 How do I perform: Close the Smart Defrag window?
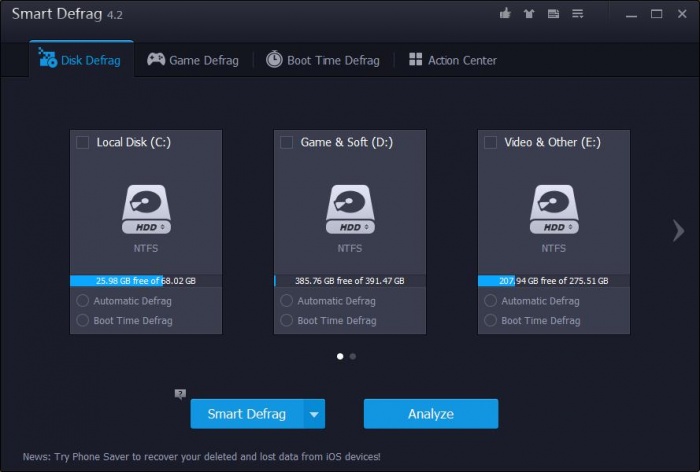[682, 14]
